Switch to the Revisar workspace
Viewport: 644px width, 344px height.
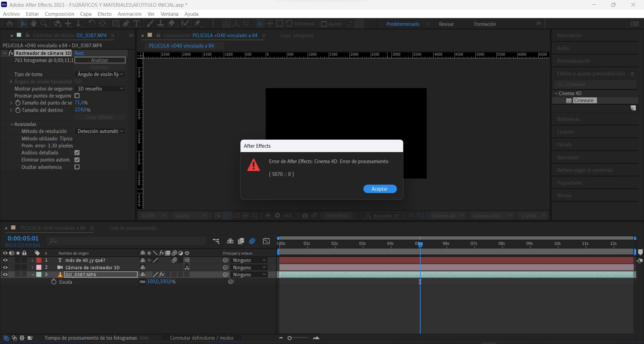[x=446, y=24]
